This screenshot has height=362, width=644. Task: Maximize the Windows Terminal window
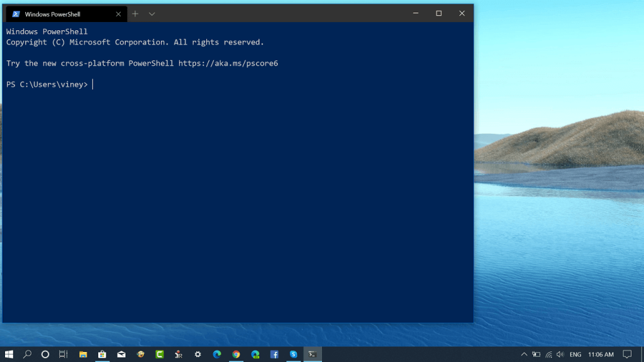tap(438, 13)
